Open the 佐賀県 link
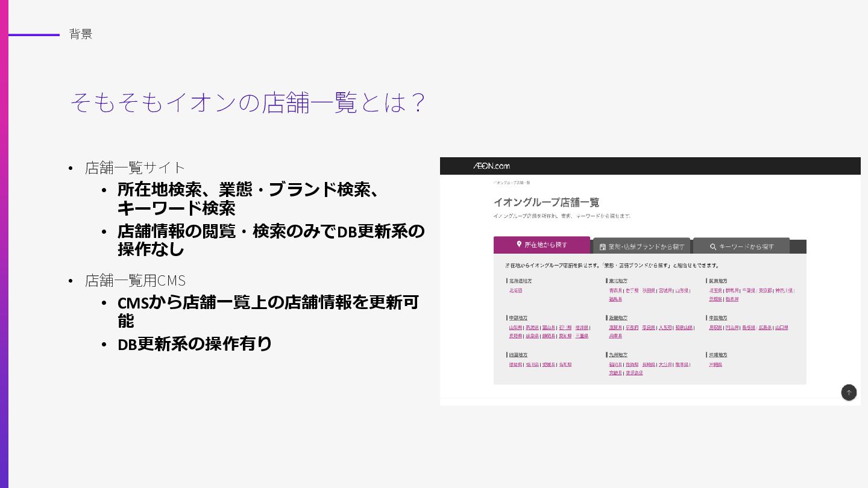Viewport: 868px width, 488px height. pos(632,364)
